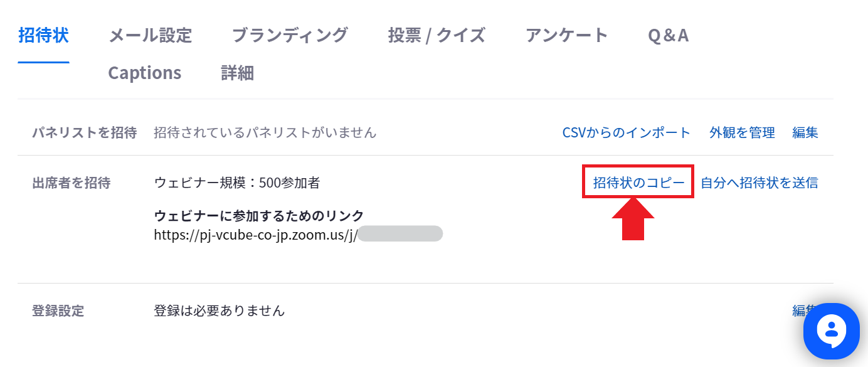
Task: Open the アンケート tab
Action: pyautogui.click(x=566, y=35)
